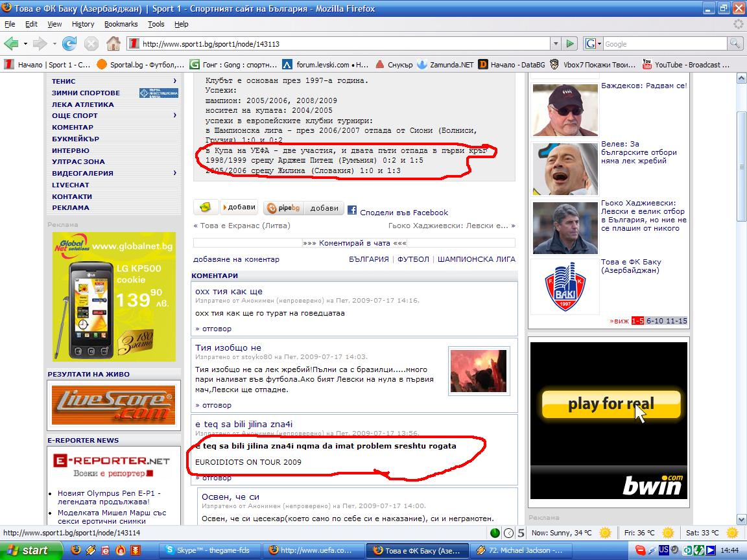Expand the ТЕНИС sidebar submenu
This screenshot has width=747, height=560.
pos(175,81)
